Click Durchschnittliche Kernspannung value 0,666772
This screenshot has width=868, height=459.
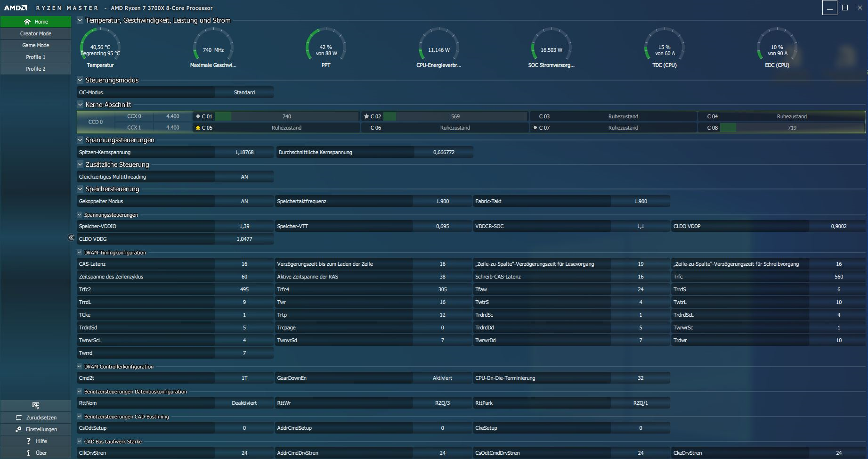click(444, 152)
